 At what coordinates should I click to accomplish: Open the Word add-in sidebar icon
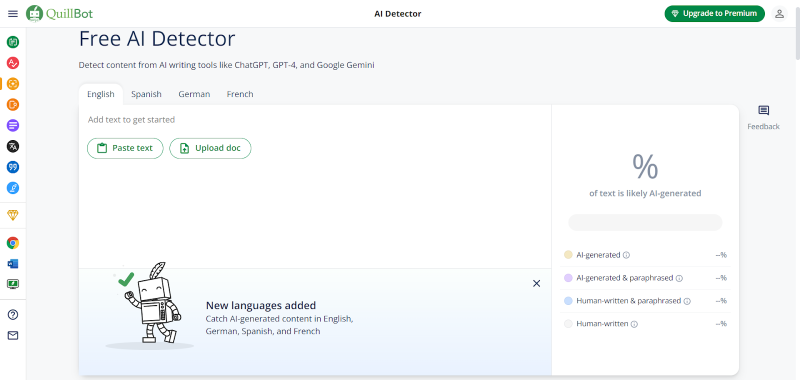pos(13,264)
